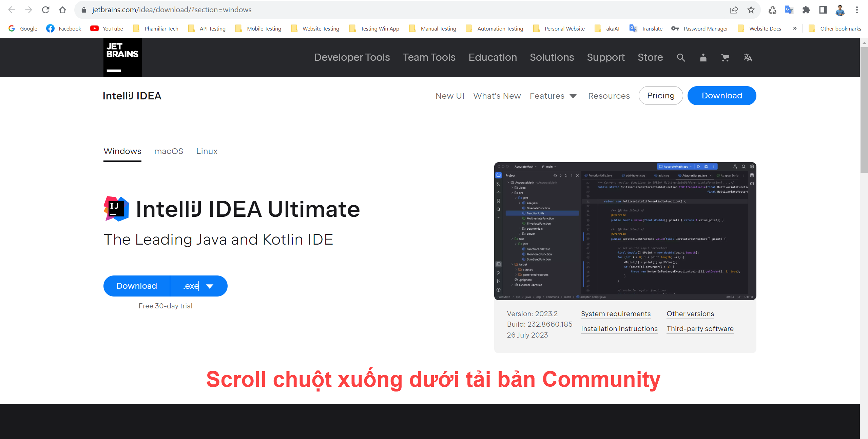The height and width of the screenshot is (439, 868).
Task: Open the Website Docs bookmark folder
Action: point(759,28)
